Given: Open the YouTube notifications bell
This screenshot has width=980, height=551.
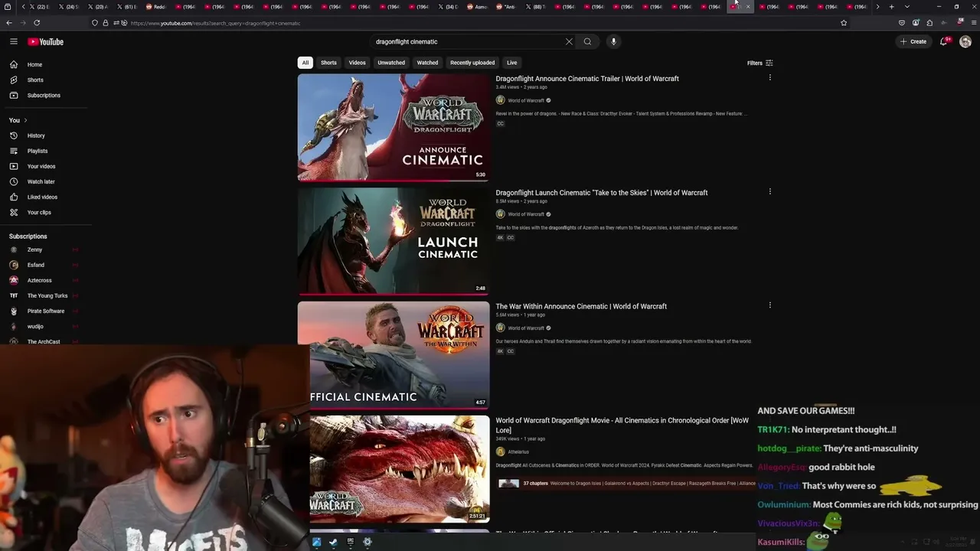Looking at the screenshot, I should pos(944,41).
